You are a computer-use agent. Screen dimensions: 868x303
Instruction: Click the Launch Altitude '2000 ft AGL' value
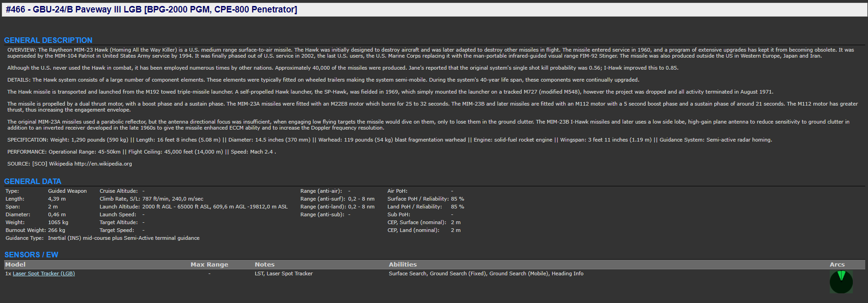(215, 207)
